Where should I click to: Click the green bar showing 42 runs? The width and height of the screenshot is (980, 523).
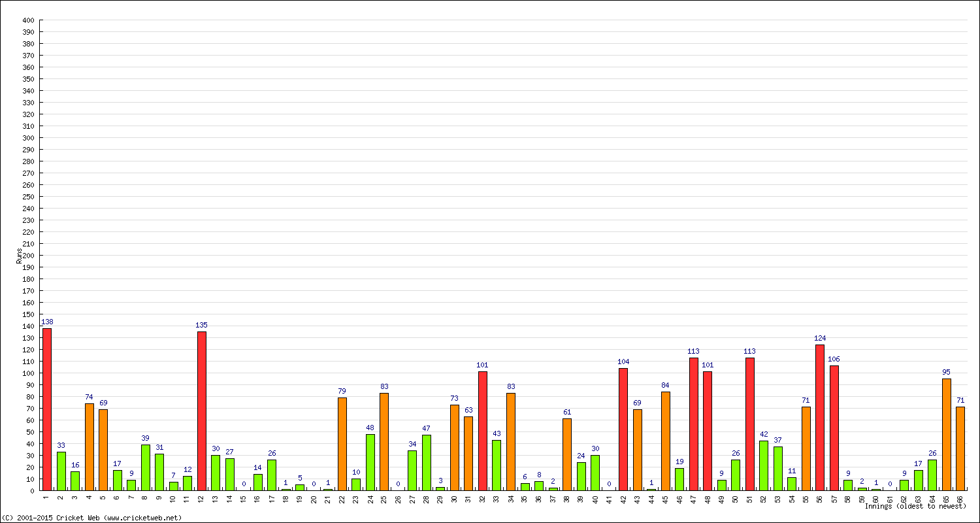[764, 465]
